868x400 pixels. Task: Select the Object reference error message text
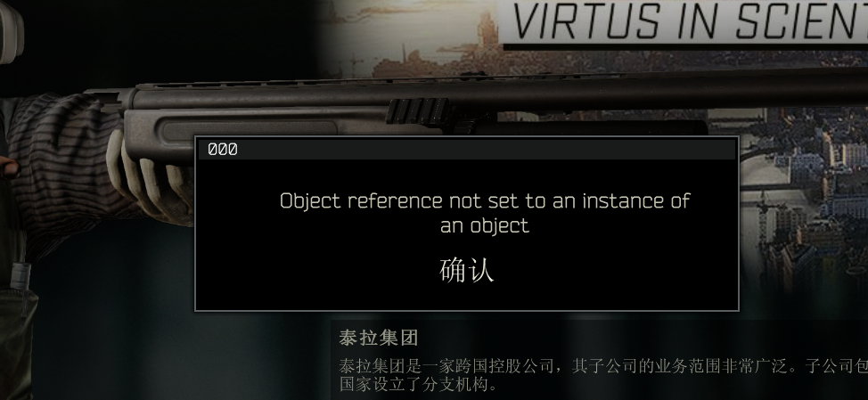485,212
